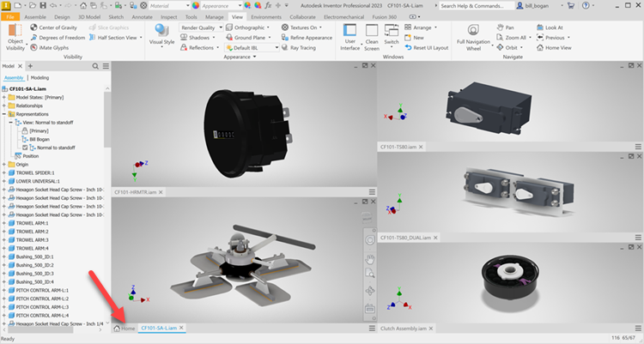Click the Look At tool
Screen dimensions: 644x344
[550, 27]
